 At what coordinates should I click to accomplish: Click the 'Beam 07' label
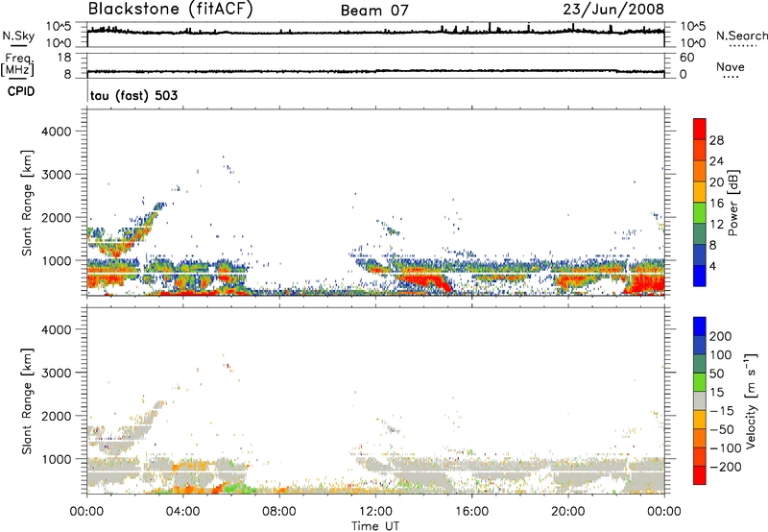374,11
